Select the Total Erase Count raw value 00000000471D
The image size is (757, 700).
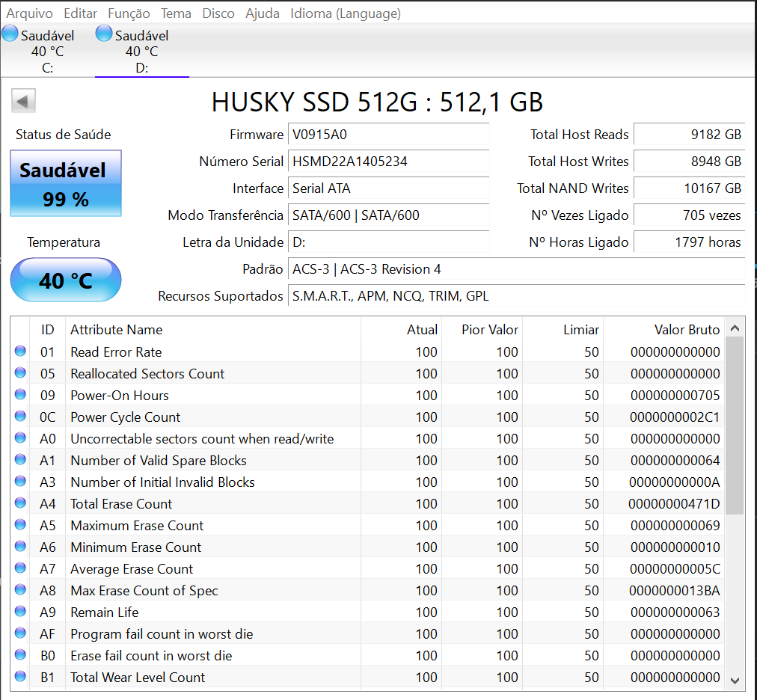tap(674, 504)
